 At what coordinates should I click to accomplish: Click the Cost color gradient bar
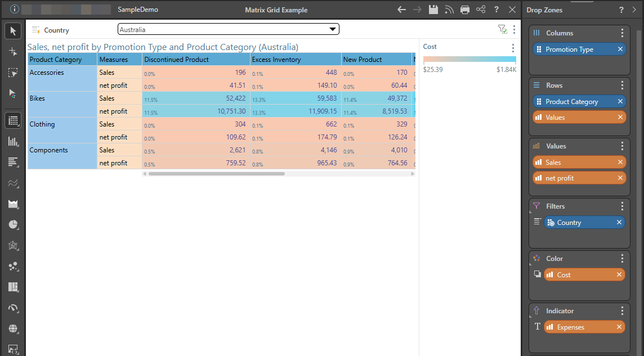coord(469,59)
